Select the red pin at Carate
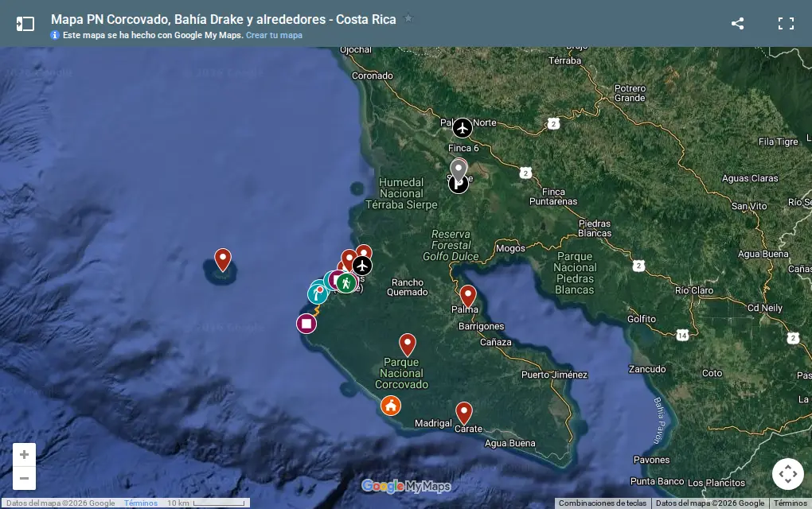Viewport: 812px width, 509px height. coord(464,413)
